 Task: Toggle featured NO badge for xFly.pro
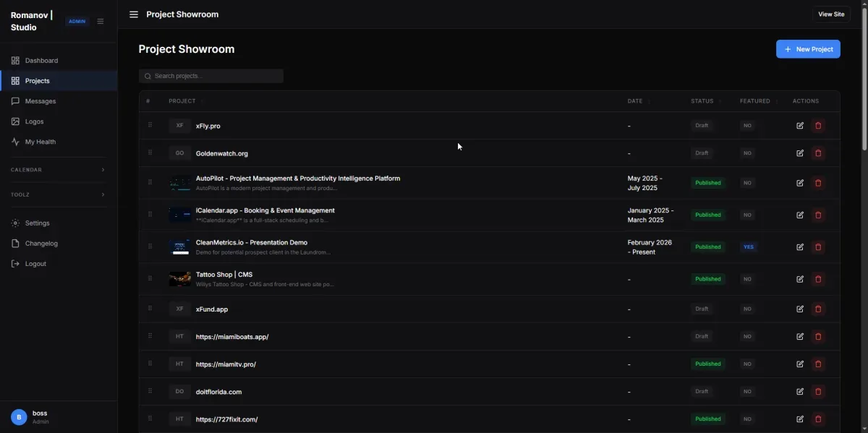[747, 126]
